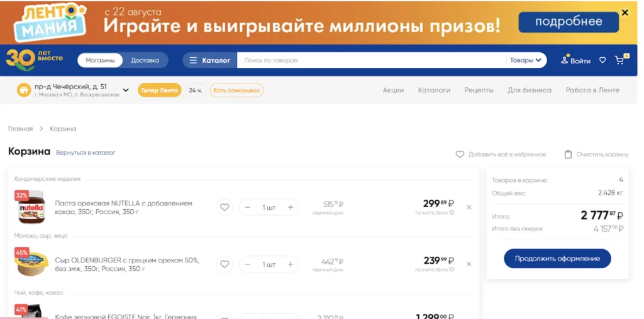Click the Молоко, сыр, яйцо category label
The height and width of the screenshot is (319, 644).
click(41, 235)
